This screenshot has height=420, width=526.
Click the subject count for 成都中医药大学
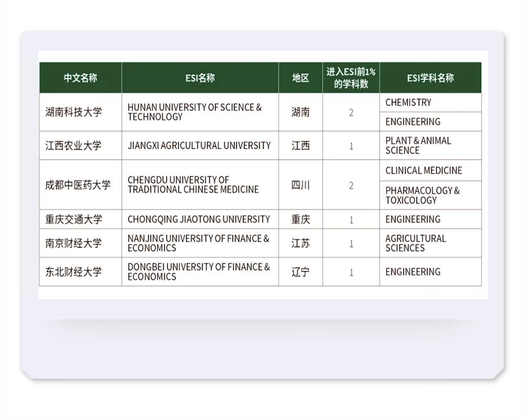(351, 185)
